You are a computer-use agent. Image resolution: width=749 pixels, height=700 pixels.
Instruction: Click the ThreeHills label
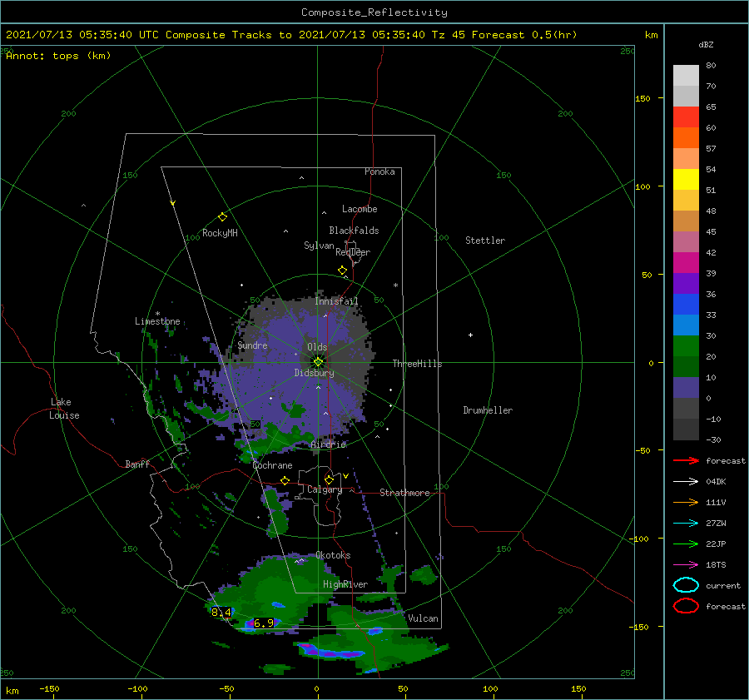tap(417, 364)
